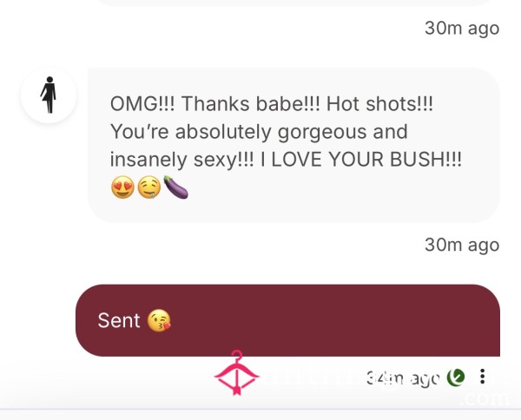Click the eggplant emoji in the message
Image resolution: width=521 pixels, height=420 pixels.
175,187
